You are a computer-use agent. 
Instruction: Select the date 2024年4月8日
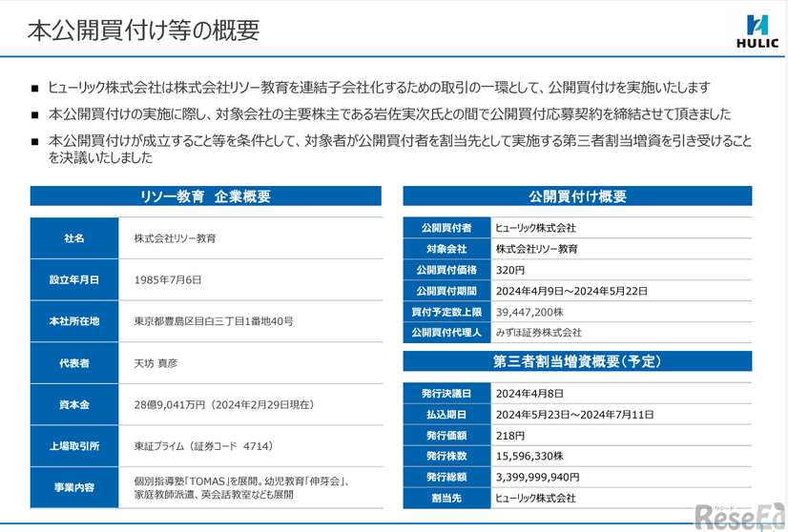click(x=529, y=394)
